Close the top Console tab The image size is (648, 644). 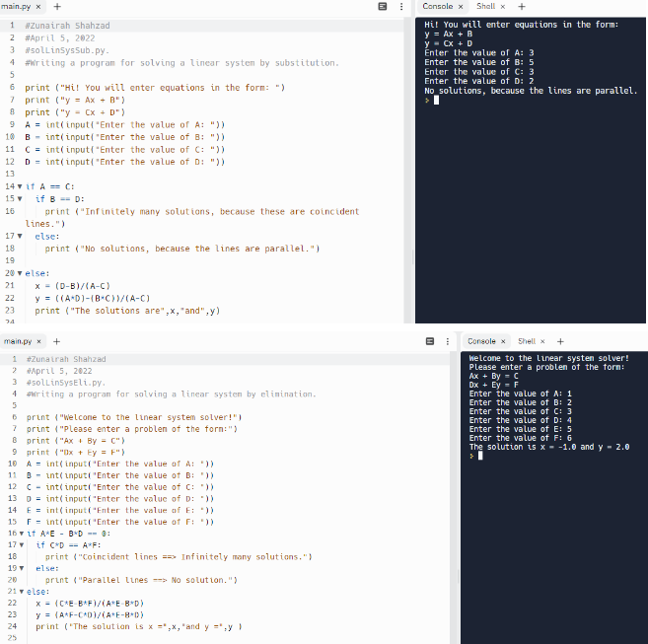(462, 6)
